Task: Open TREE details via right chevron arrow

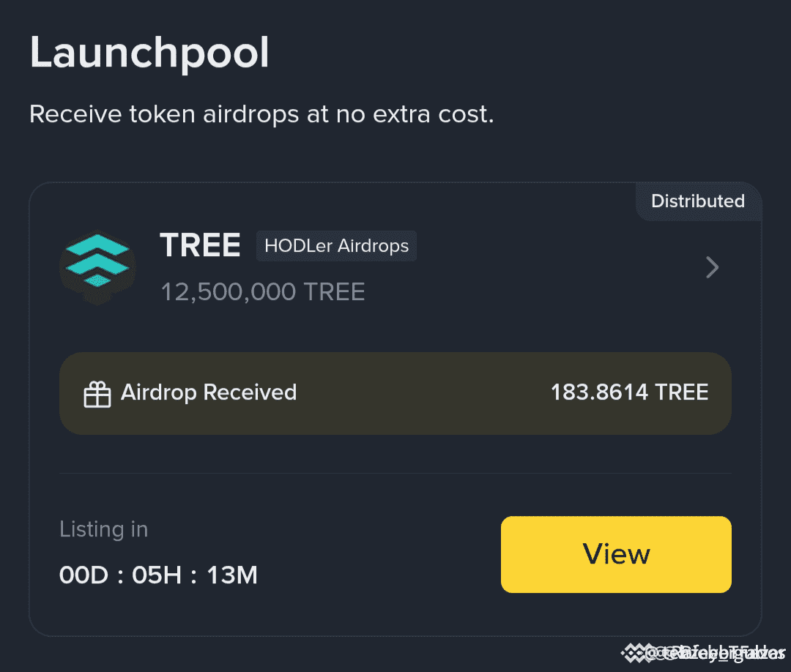Action: (x=712, y=267)
